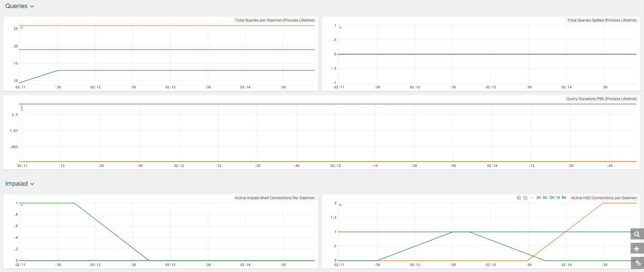644x272 pixels.
Task: Click the 02:13 time label in Total Queries Spilled
Action: click(491, 87)
